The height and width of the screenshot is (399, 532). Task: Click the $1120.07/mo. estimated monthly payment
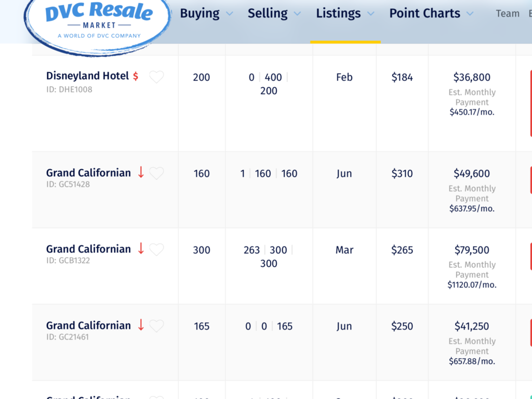(x=472, y=285)
